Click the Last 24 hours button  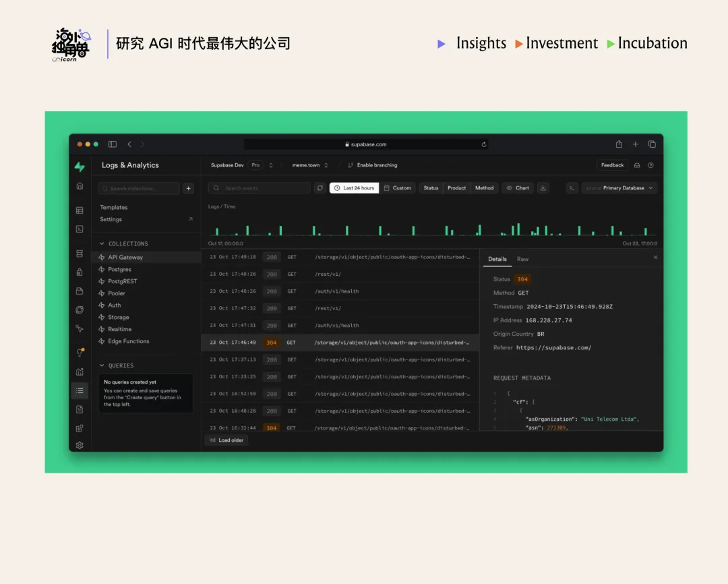point(355,188)
